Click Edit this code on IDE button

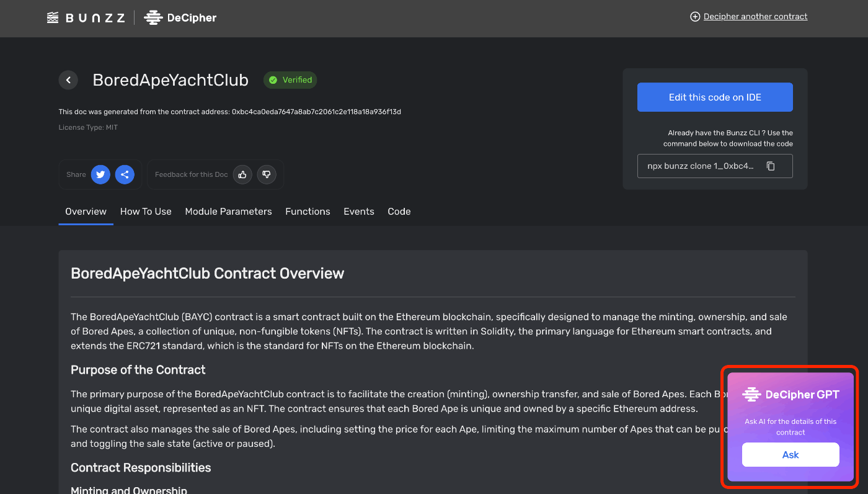coord(715,97)
